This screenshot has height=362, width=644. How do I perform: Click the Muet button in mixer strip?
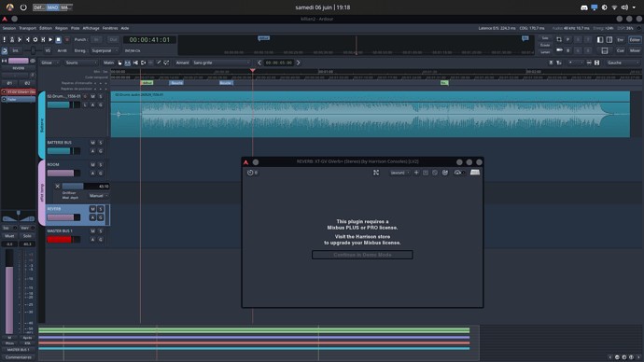(x=9, y=236)
